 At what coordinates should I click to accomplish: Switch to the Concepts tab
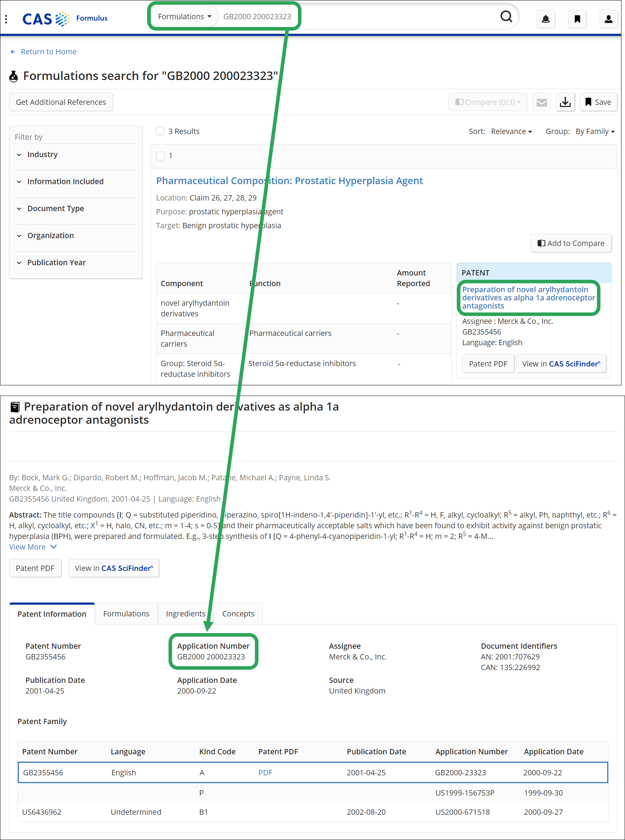tap(238, 614)
